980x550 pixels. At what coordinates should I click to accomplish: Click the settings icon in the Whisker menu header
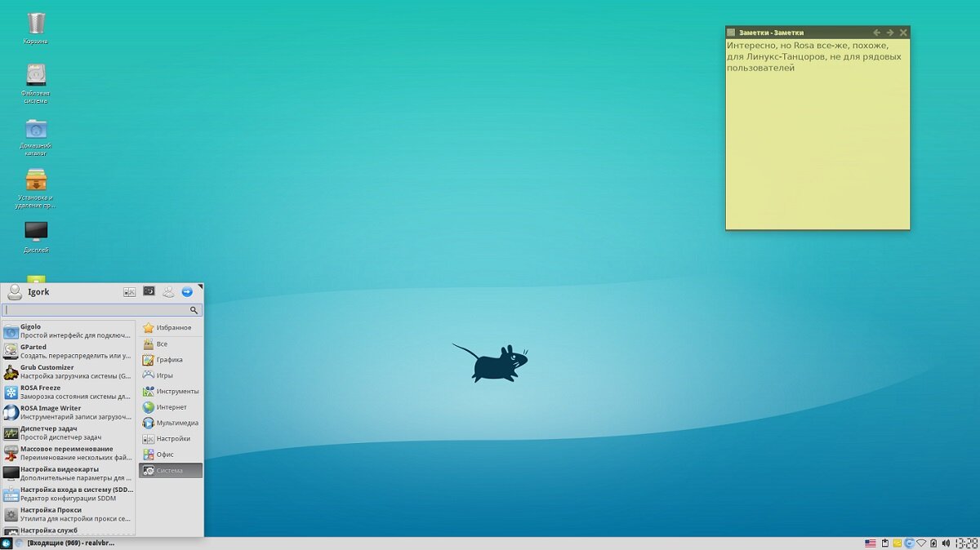pos(129,291)
